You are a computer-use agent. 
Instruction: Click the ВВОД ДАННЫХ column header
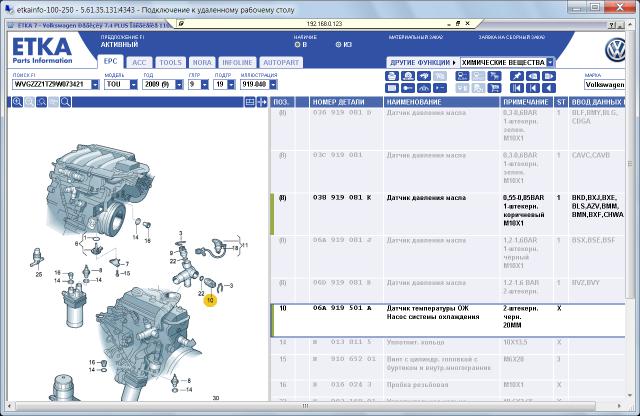[597, 102]
